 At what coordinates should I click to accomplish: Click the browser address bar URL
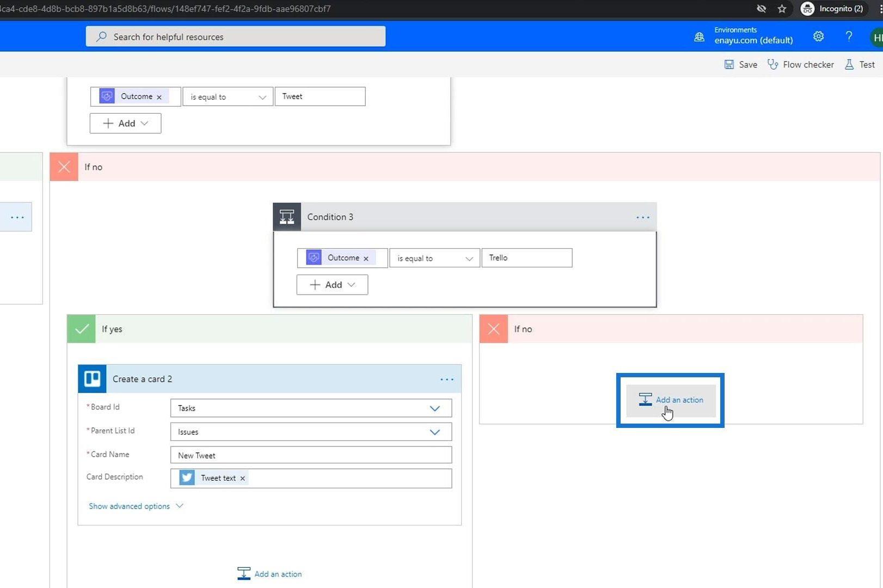pos(165,9)
